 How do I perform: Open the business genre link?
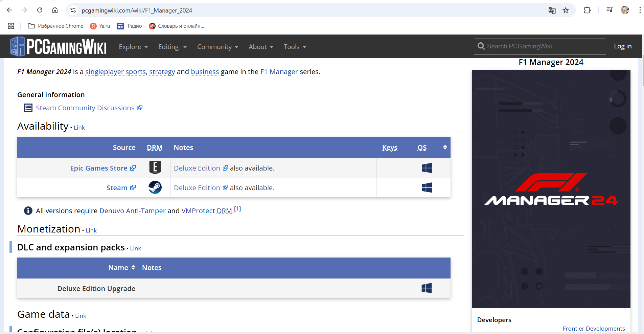point(205,72)
